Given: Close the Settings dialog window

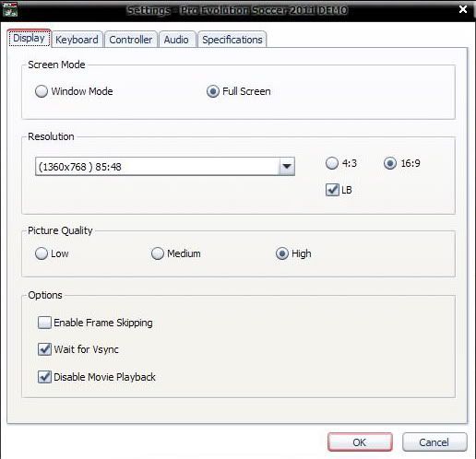Looking at the screenshot, I should (x=463, y=9).
